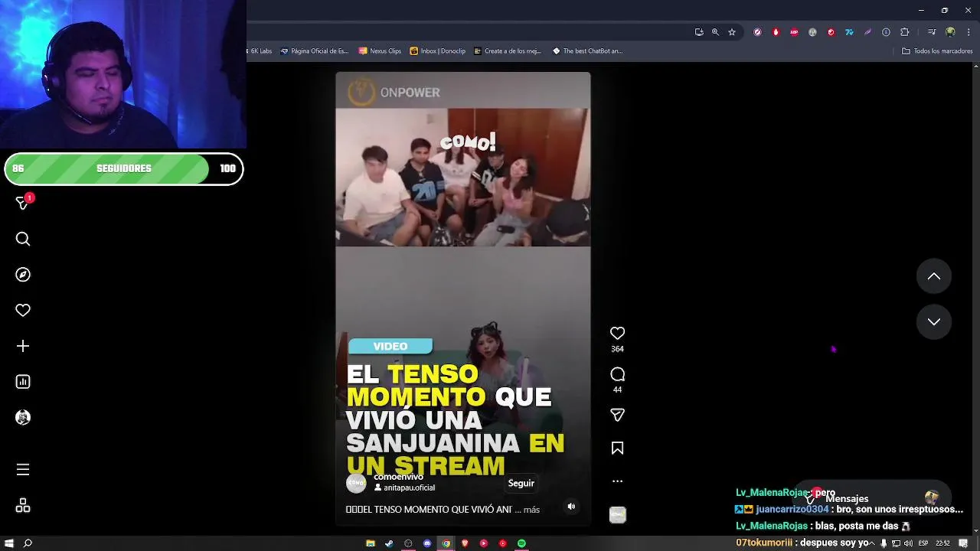980x551 pixels.
Task: Click the zoom magnifier icon in address bar
Action: 715,32
